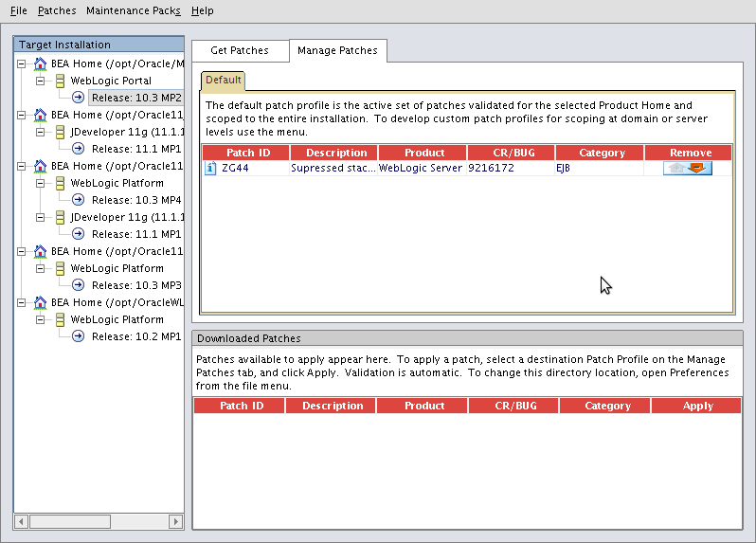Switch to the Get Patches tab
Image resolution: width=756 pixels, height=543 pixels.
tap(240, 50)
